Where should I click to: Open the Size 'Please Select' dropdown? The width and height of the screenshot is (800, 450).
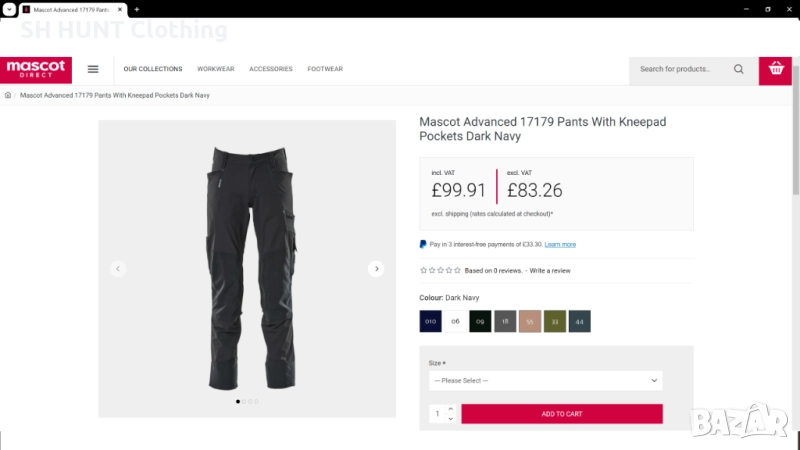(x=545, y=380)
